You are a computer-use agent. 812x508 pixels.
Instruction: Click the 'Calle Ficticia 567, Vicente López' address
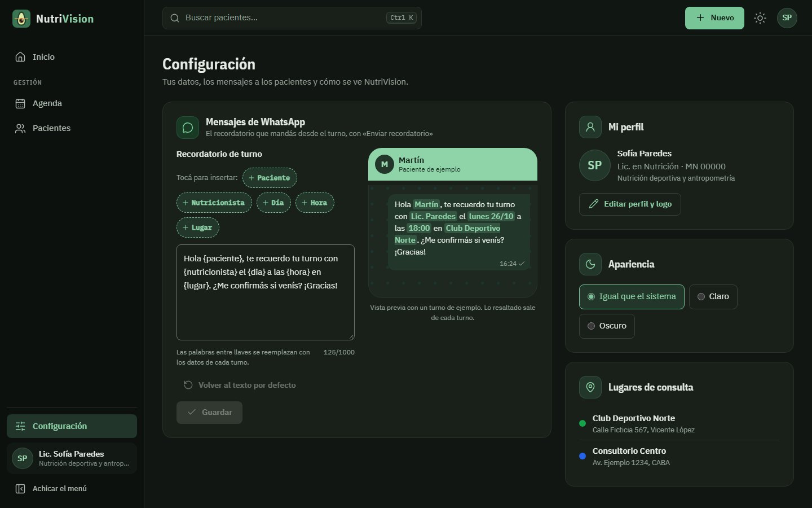[643, 430]
